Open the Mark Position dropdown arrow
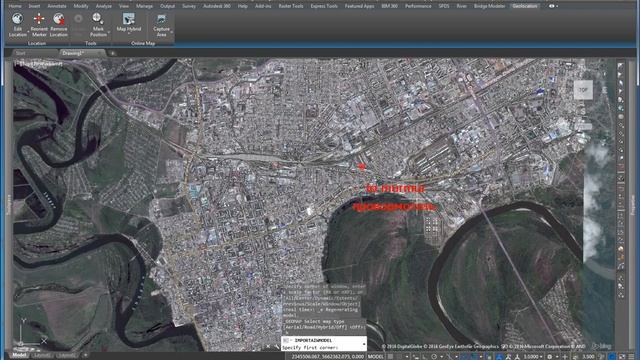Viewport: 640px width, 360px height. 109,32
